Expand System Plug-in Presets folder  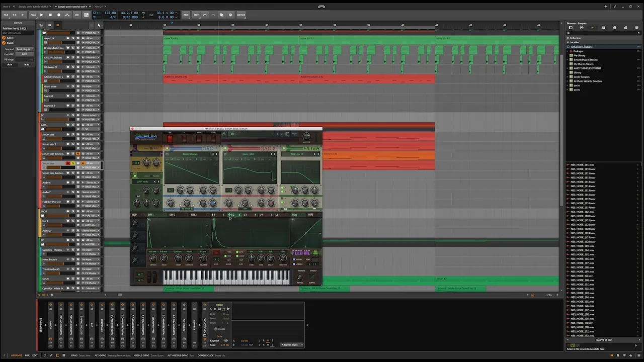point(567,60)
